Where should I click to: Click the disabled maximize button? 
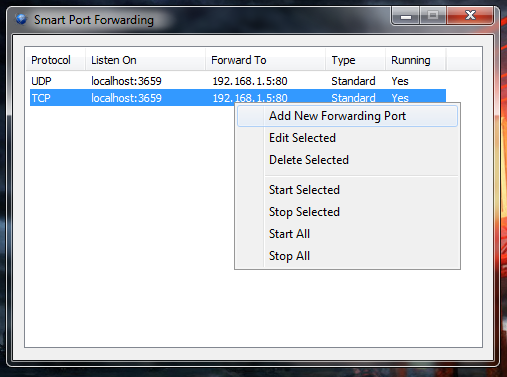[x=433, y=16]
